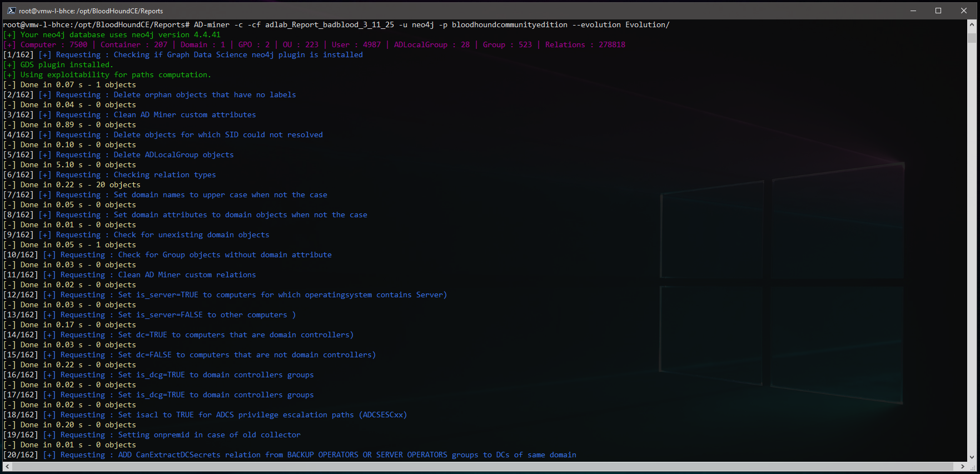Screen dimensions: 980x474
Task: Click the 'GPO : 2' stat
Action: pos(254,44)
